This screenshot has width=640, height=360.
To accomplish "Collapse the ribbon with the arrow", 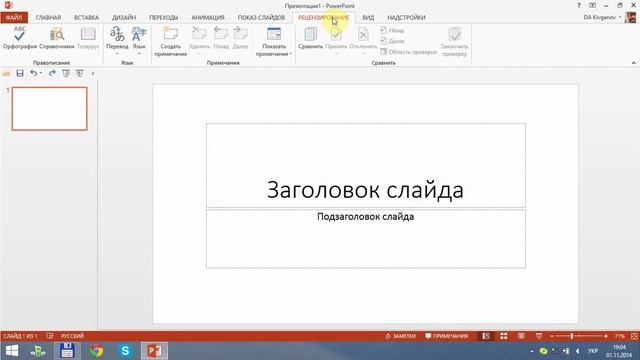I will [x=633, y=63].
